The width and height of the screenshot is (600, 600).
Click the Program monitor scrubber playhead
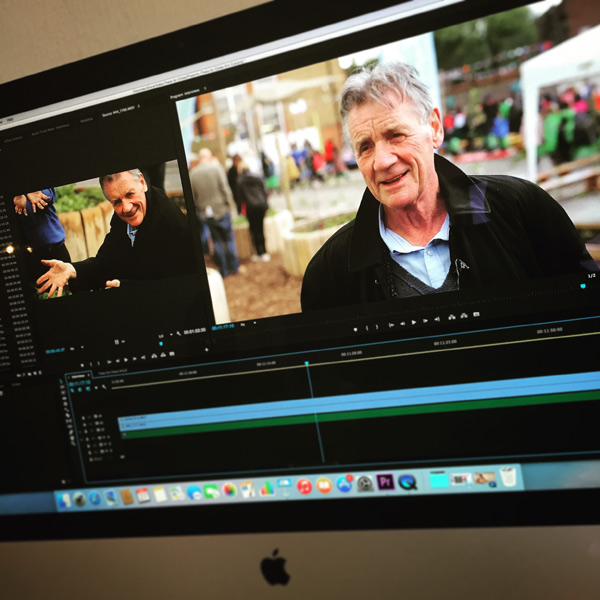(x=582, y=286)
